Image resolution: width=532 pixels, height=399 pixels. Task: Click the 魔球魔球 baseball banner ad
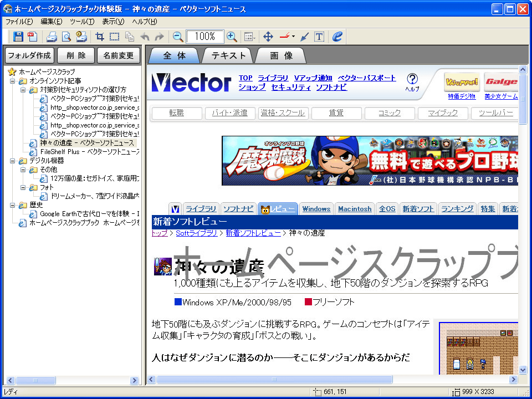click(x=370, y=161)
